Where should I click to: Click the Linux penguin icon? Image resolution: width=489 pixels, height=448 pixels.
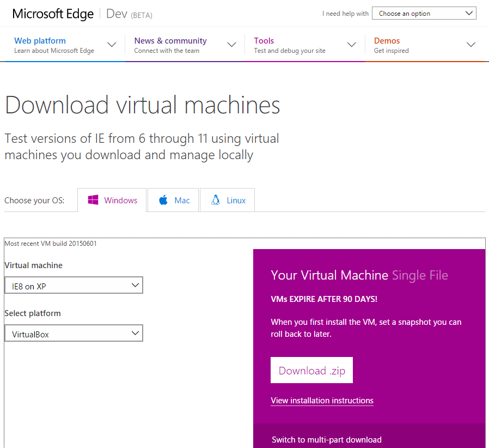216,200
